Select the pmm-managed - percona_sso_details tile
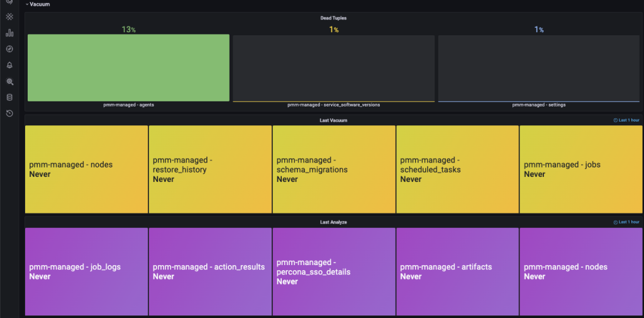This screenshot has height=318, width=644. pyautogui.click(x=334, y=271)
